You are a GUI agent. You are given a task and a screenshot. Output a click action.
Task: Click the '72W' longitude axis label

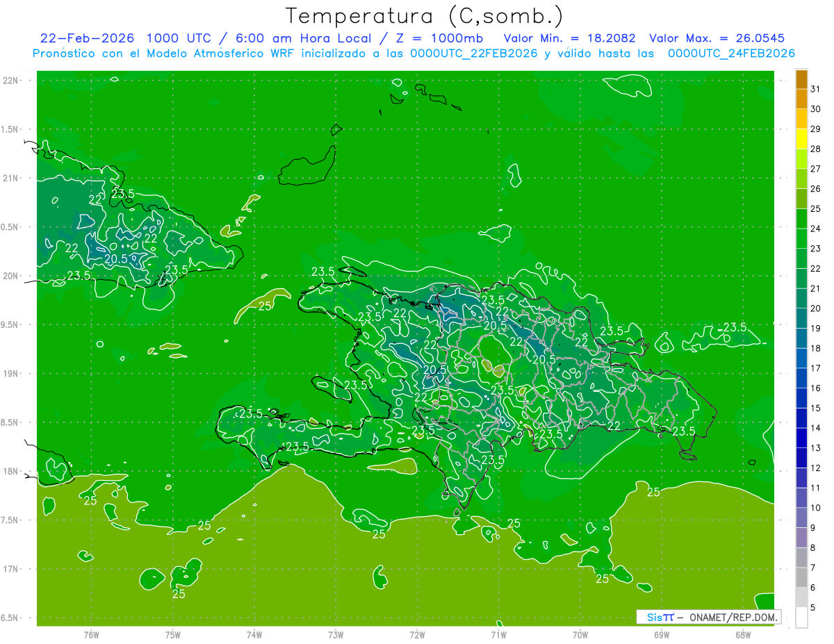(x=417, y=635)
